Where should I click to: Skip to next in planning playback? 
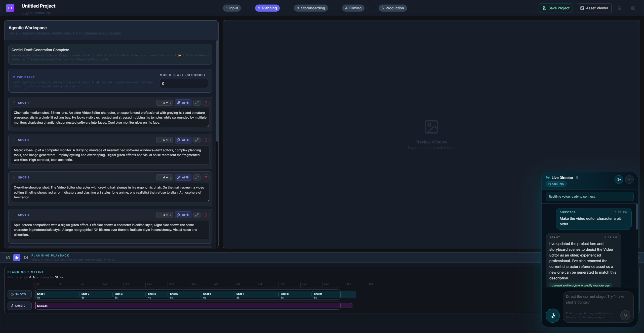[x=26, y=258]
